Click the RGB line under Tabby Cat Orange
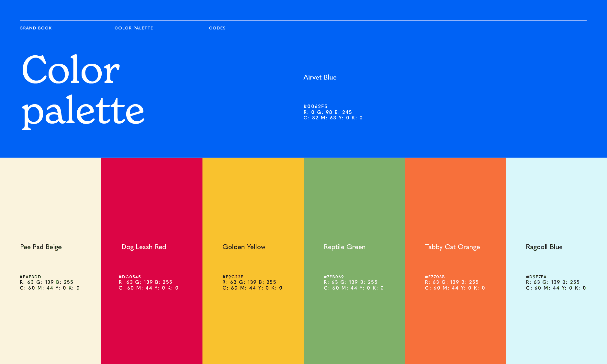Viewport: 607px width, 364px height. tap(452, 282)
